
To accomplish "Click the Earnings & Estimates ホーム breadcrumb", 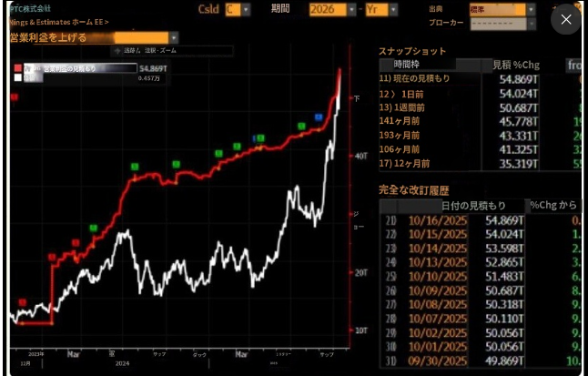I will click(56, 20).
